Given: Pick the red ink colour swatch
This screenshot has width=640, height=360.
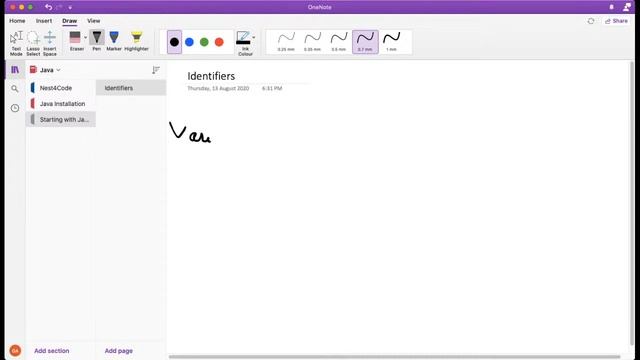Looking at the screenshot, I should pyautogui.click(x=219, y=42).
